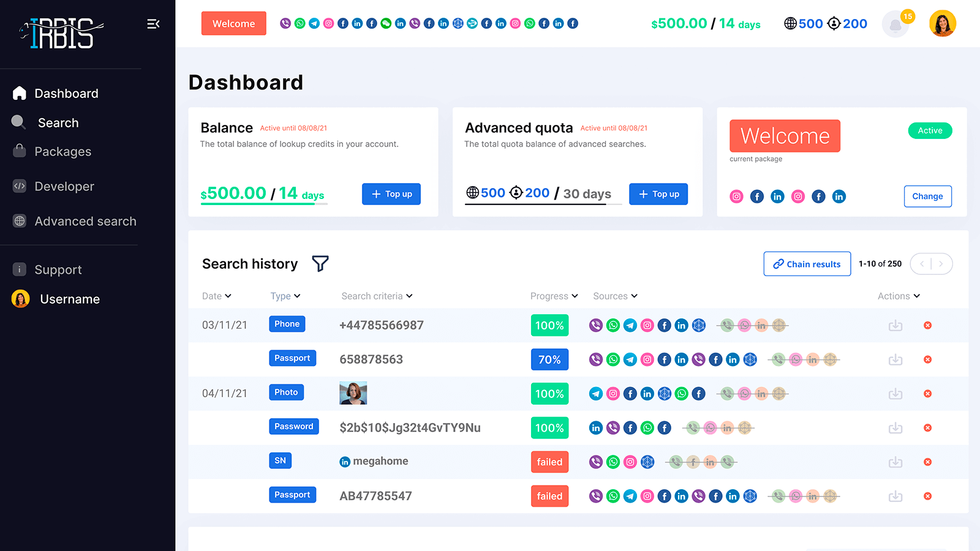Screen dimensions: 980x551
Task: Change the current Welcome package
Action: (927, 196)
